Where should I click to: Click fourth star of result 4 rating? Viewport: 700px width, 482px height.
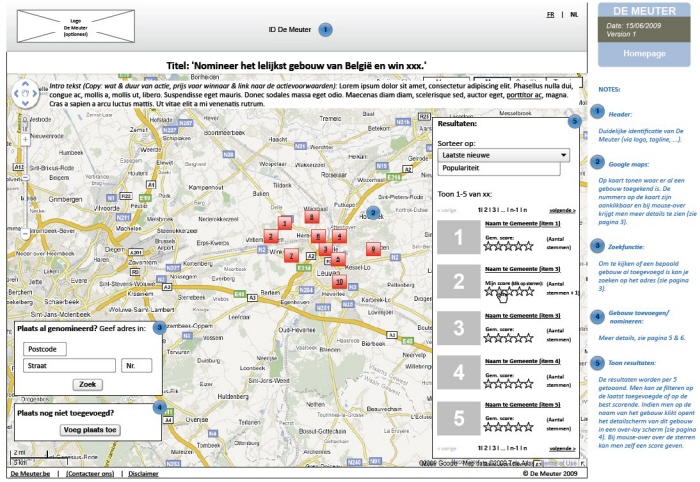[x=519, y=383]
